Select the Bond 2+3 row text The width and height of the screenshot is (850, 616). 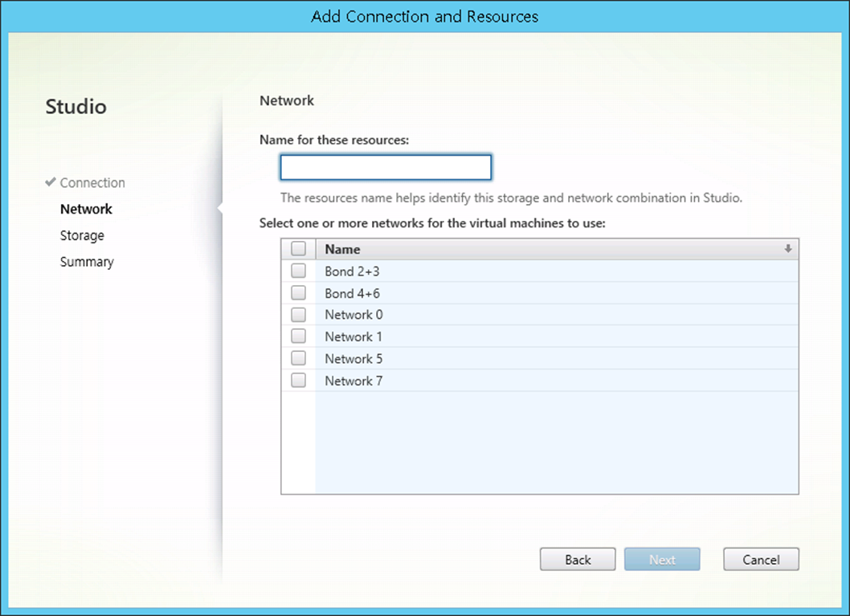(353, 271)
